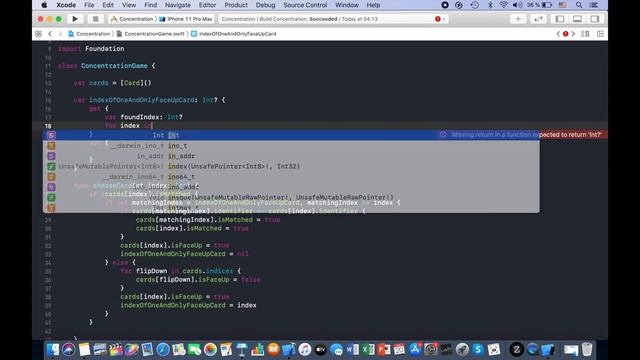Click the Missing return error annotation
This screenshot has height=360, width=640.
pyautogui.click(x=522, y=134)
